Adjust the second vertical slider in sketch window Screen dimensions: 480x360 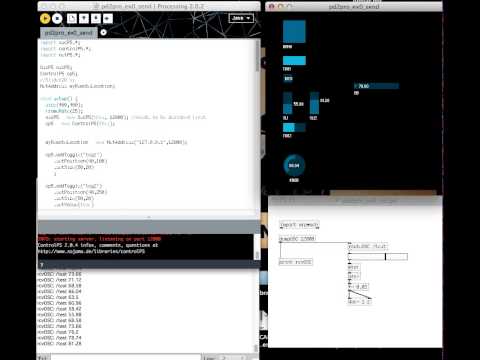point(314,103)
